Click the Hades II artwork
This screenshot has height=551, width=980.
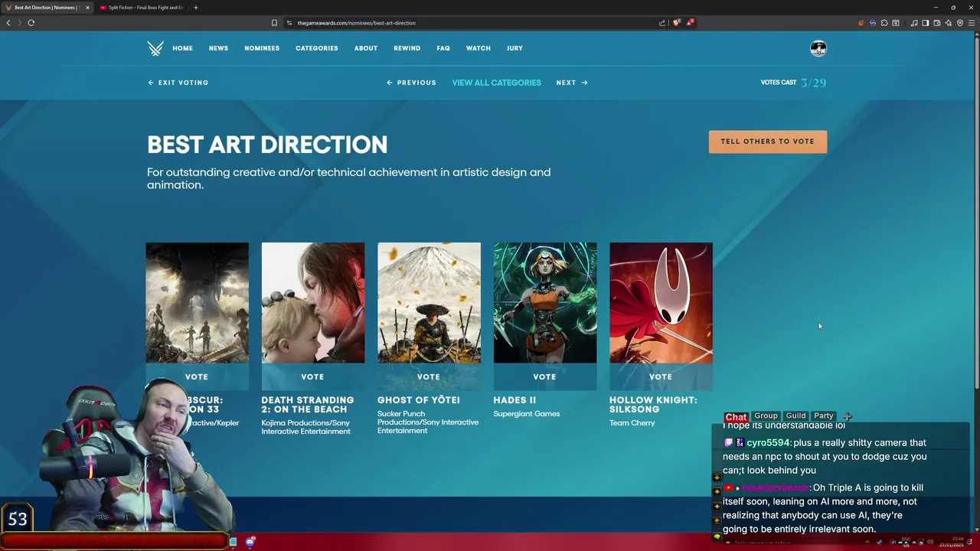[x=545, y=302]
